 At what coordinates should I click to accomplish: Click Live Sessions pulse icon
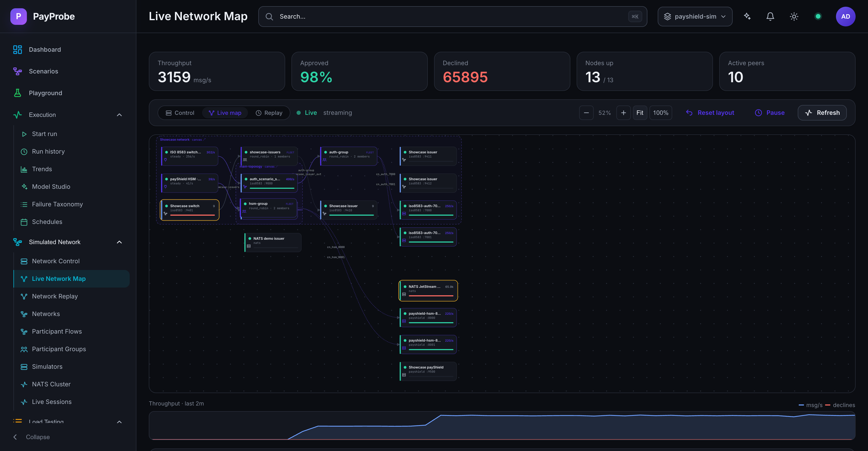[x=24, y=402]
